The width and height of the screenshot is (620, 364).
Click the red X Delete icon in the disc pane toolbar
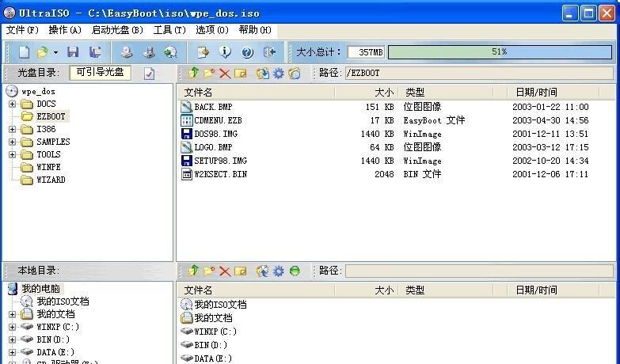[225, 73]
